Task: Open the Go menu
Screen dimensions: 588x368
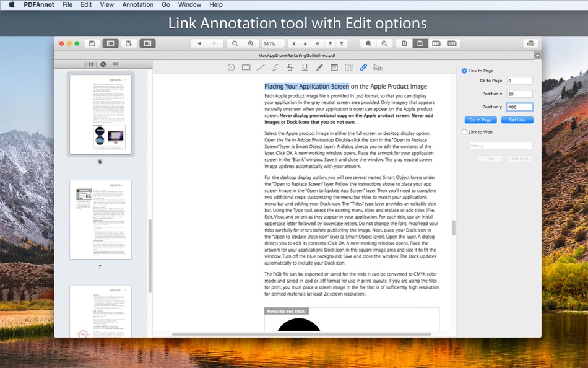Action: (x=166, y=4)
